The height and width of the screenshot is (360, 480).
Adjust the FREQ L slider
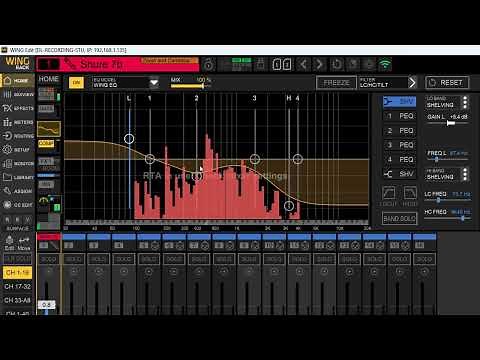(448, 160)
